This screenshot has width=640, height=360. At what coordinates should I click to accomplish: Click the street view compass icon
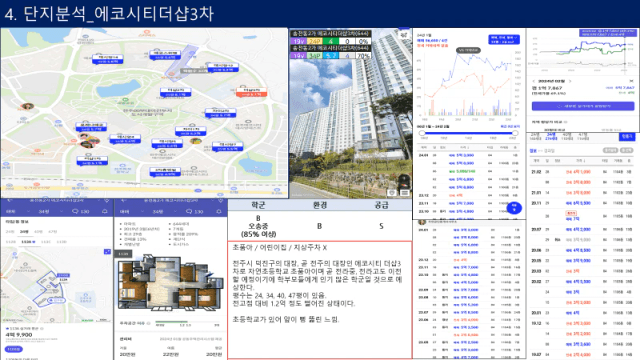click(x=403, y=180)
